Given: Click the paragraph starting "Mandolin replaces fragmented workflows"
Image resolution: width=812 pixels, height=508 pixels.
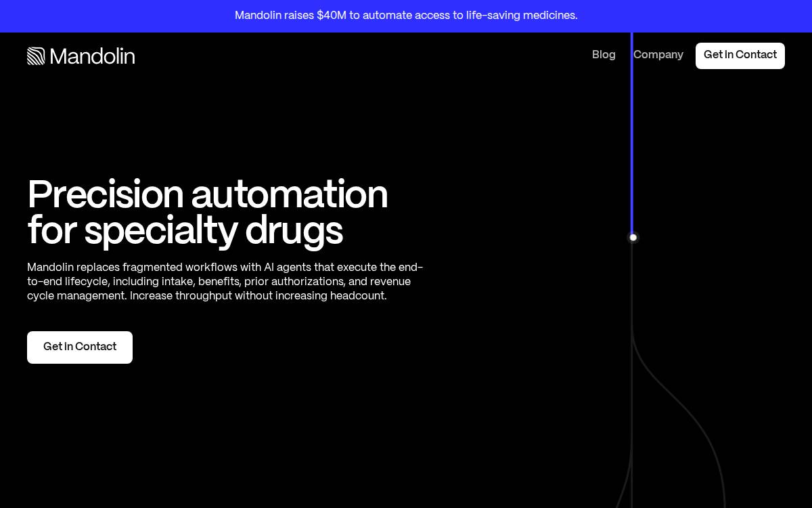Looking at the screenshot, I should pyautogui.click(x=225, y=282).
